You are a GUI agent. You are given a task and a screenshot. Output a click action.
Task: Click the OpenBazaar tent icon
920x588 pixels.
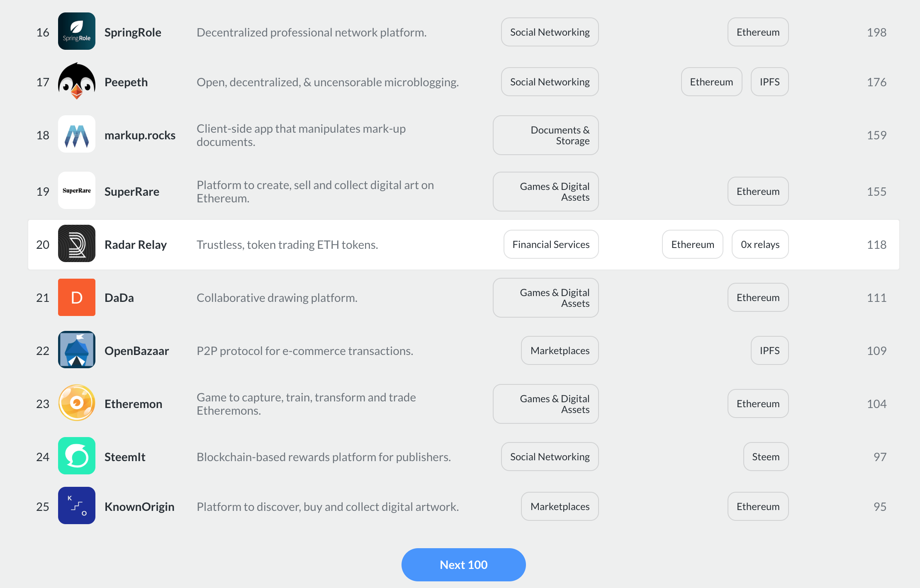[x=77, y=350]
